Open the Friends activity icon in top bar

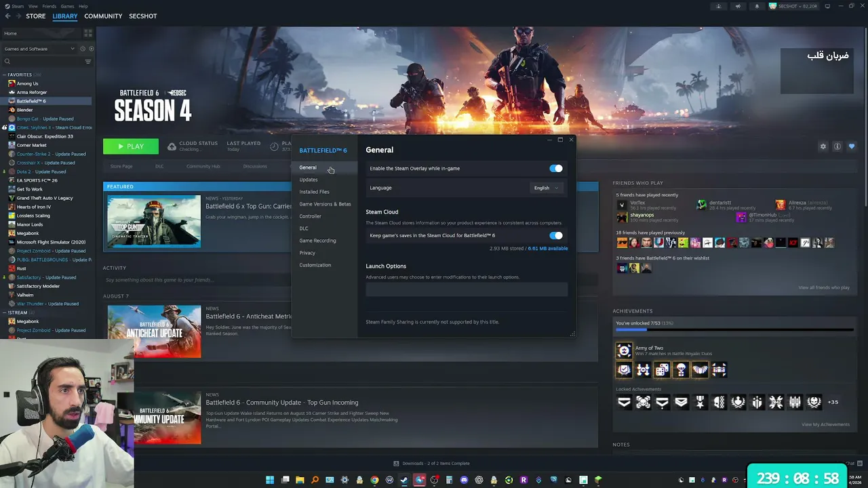[719, 7]
